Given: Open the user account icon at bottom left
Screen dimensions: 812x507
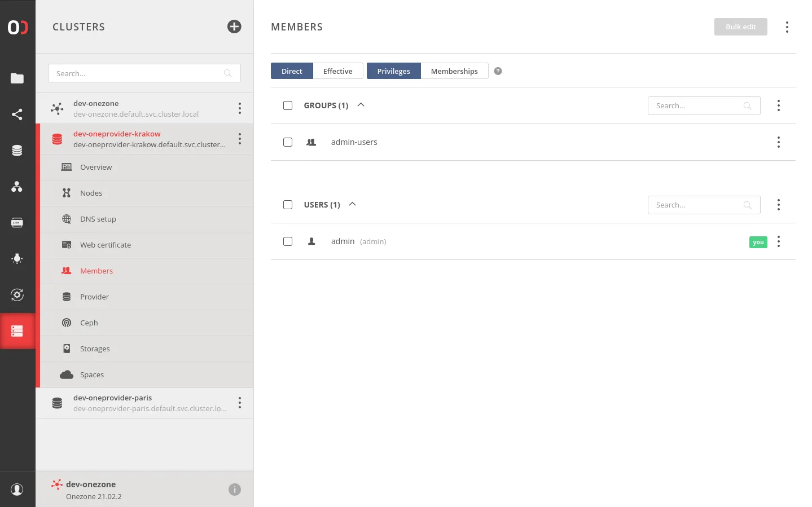Looking at the screenshot, I should [x=17, y=489].
